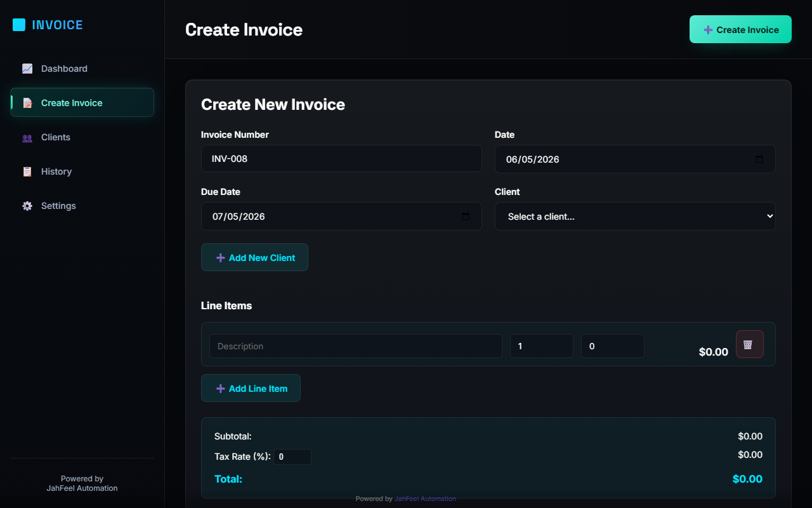812x508 pixels.
Task: Click the Client field label
Action: point(507,192)
